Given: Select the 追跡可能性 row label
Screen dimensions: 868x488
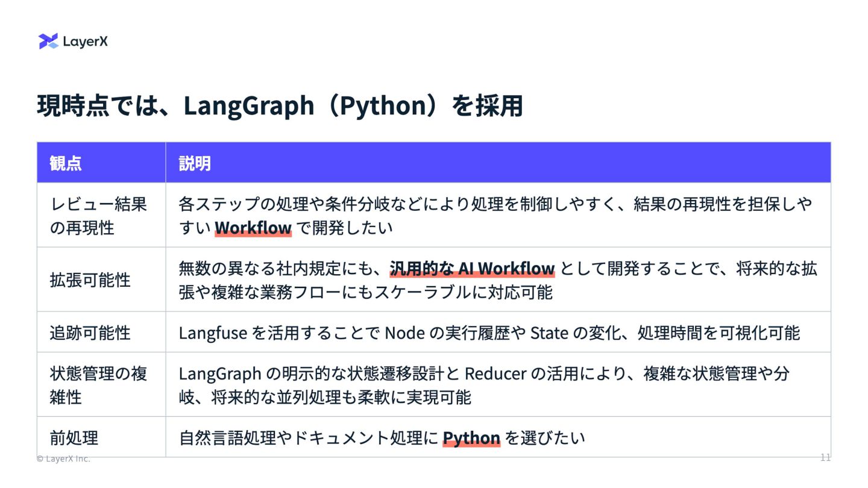Looking at the screenshot, I should pyautogui.click(x=90, y=333).
